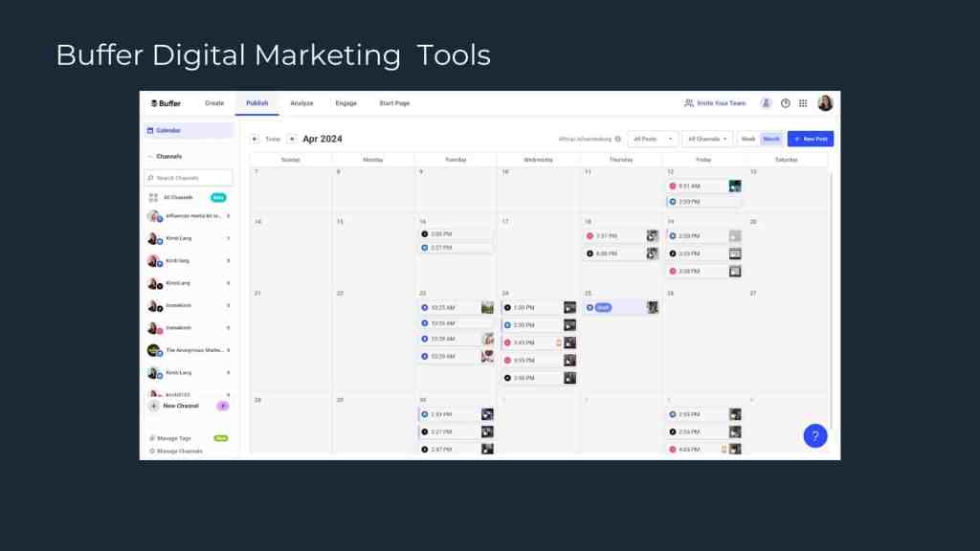This screenshot has height=551, width=980.
Task: Go to the Start Page tab
Action: click(x=394, y=103)
